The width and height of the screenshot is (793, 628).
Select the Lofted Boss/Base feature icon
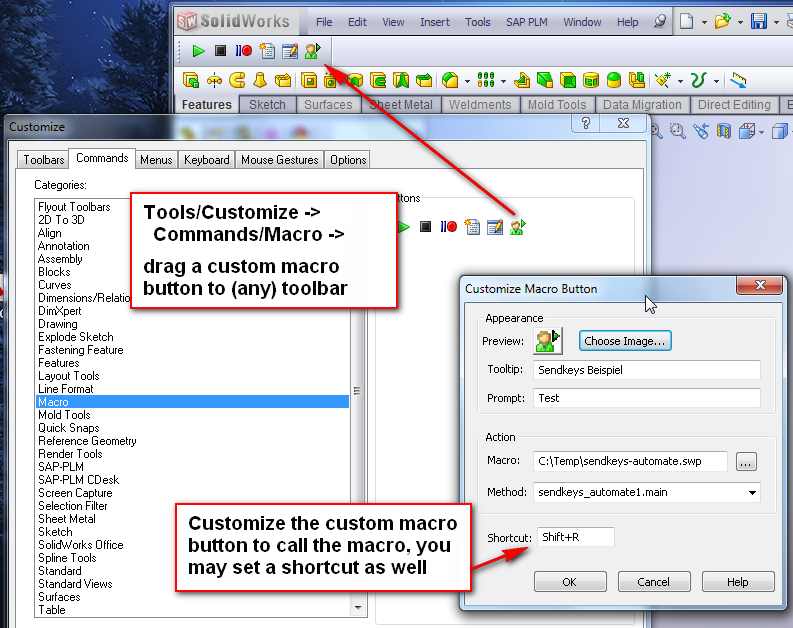tap(260, 80)
